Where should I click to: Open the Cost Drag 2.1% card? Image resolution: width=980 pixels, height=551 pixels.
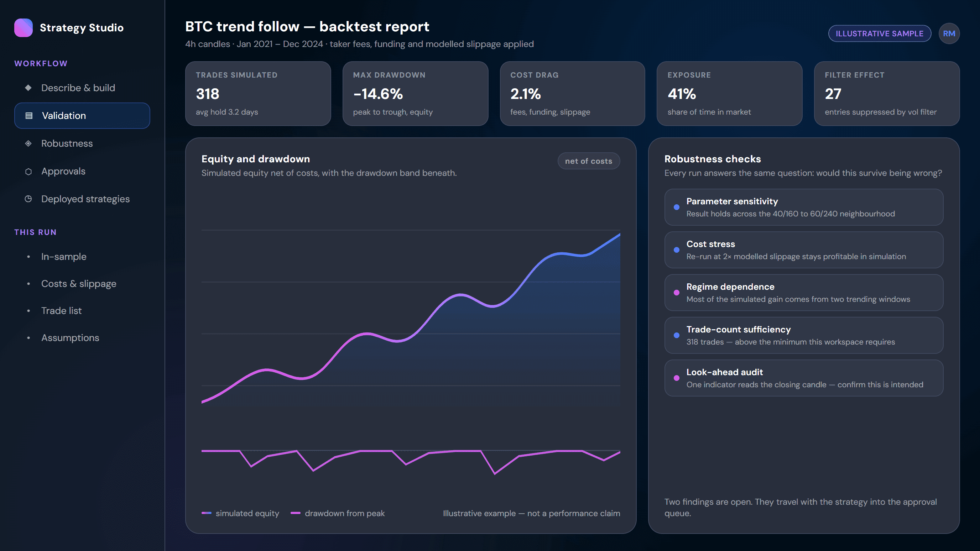click(572, 94)
